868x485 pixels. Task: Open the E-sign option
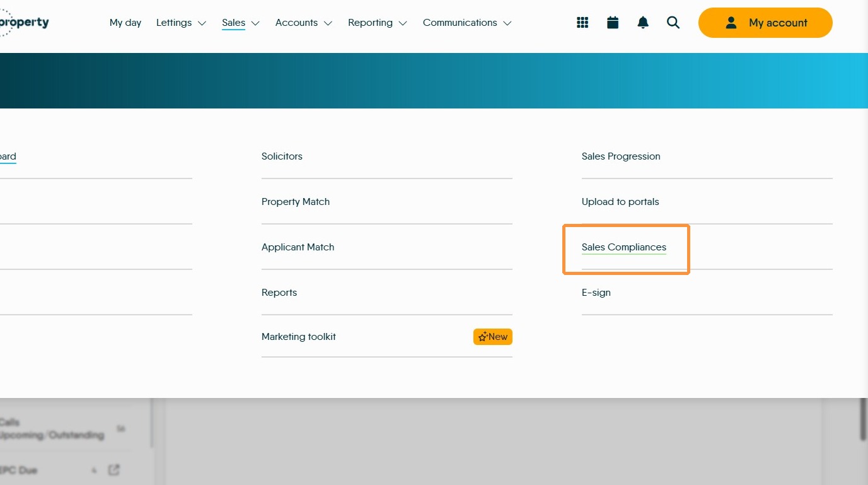pos(596,293)
